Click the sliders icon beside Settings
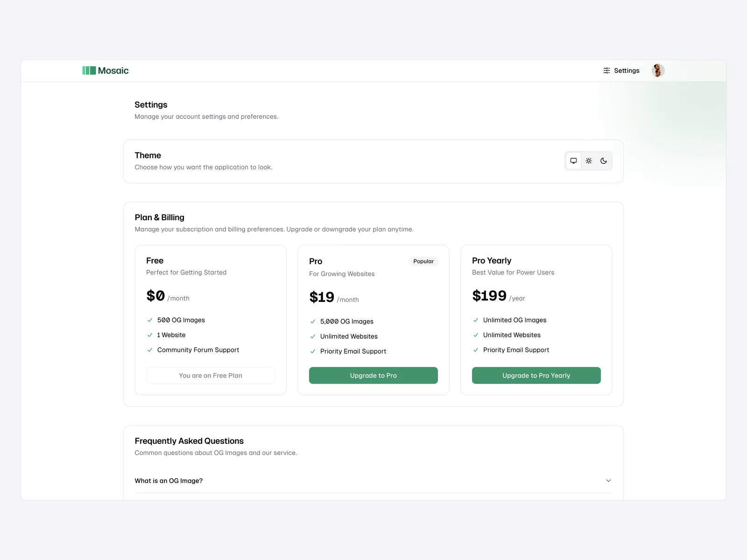Viewport: 747px width, 560px height. click(606, 70)
